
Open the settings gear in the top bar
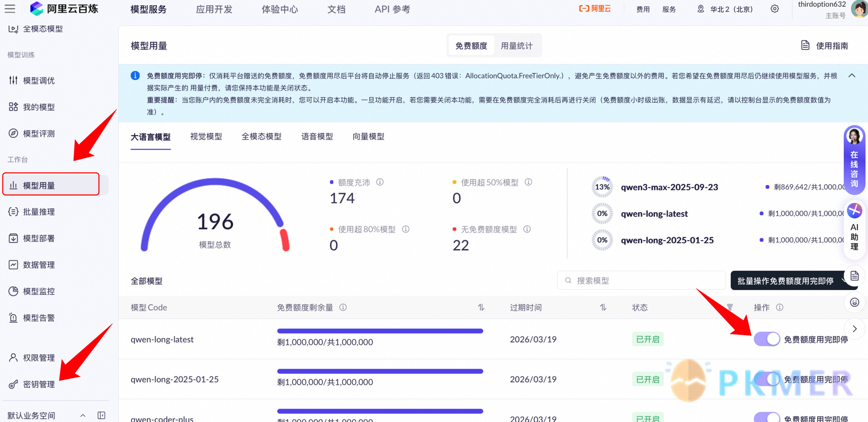pyautogui.click(x=774, y=9)
